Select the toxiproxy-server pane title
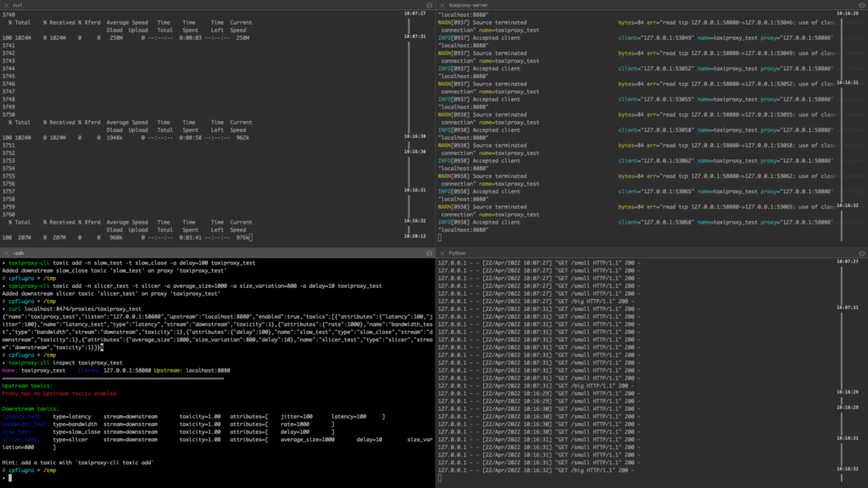This screenshot has height=488, width=868. pos(468,5)
